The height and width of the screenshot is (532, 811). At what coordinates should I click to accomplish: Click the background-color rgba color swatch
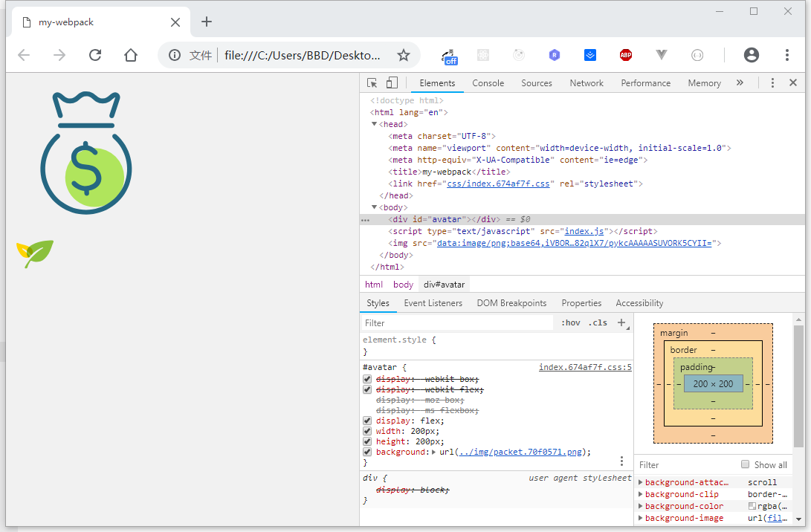pyautogui.click(x=752, y=506)
